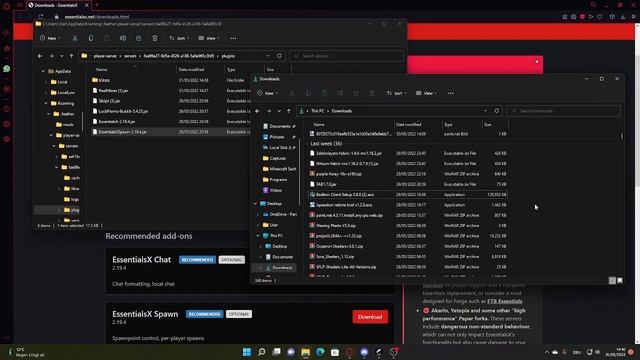Select LocalLow folder in plugins tree
Screen dimensions: 640x360
tap(65, 93)
